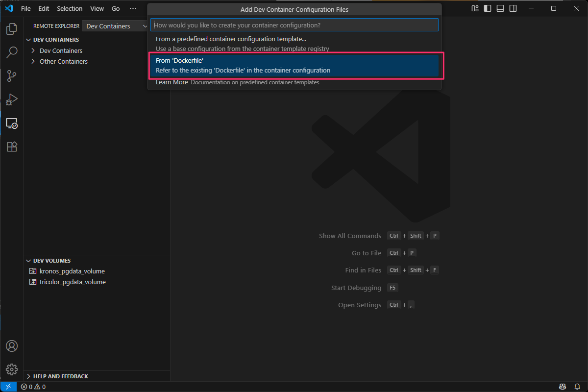Click the Learn More link

[x=171, y=82]
